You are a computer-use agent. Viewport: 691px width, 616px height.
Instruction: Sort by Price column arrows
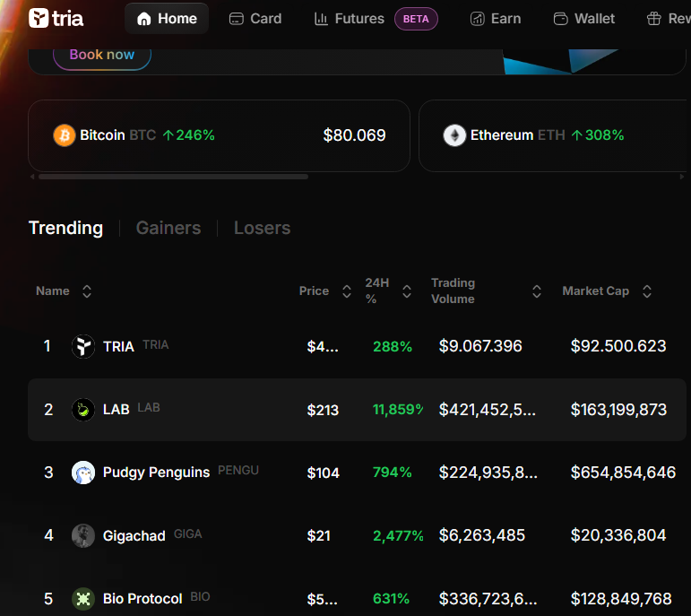pos(347,291)
